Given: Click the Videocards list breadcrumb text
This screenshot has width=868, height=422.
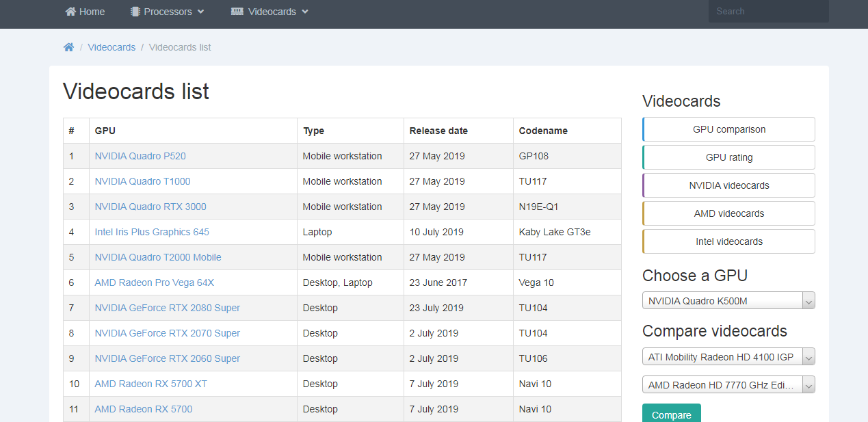Looking at the screenshot, I should pyautogui.click(x=180, y=47).
